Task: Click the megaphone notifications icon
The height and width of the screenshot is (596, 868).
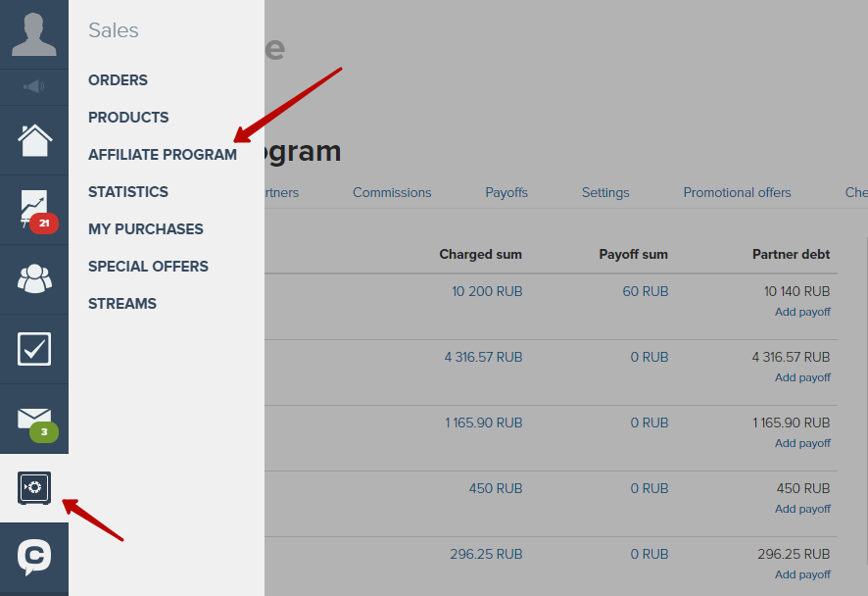Action: pos(33,86)
